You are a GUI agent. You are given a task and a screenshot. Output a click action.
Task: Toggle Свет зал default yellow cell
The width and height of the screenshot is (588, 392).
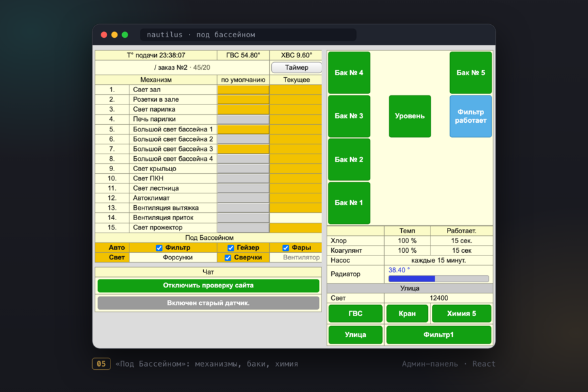pos(244,90)
